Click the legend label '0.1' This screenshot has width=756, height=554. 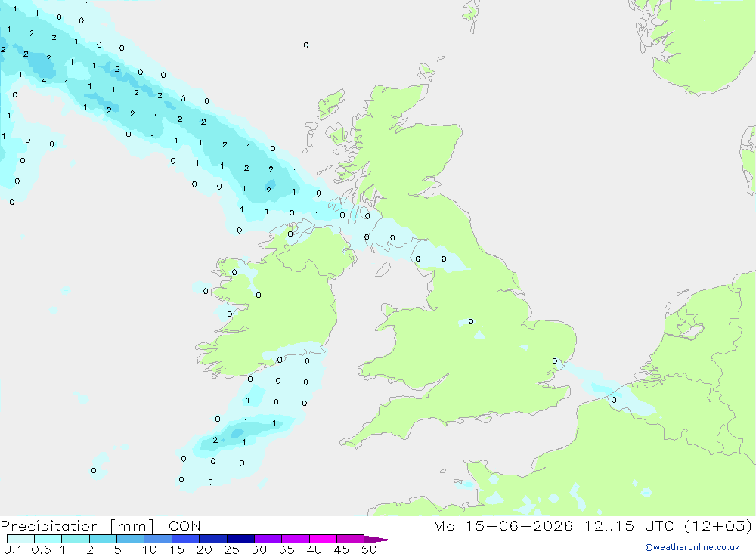click(13, 549)
